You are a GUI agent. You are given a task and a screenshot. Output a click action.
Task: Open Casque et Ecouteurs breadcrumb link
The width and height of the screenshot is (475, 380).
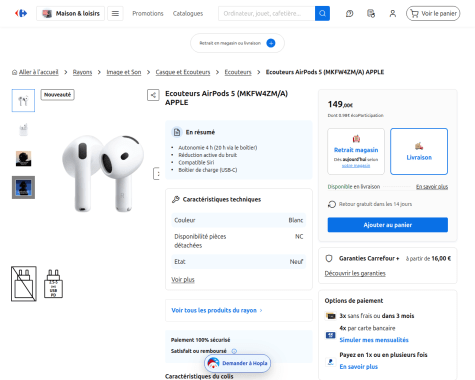pyautogui.click(x=183, y=72)
